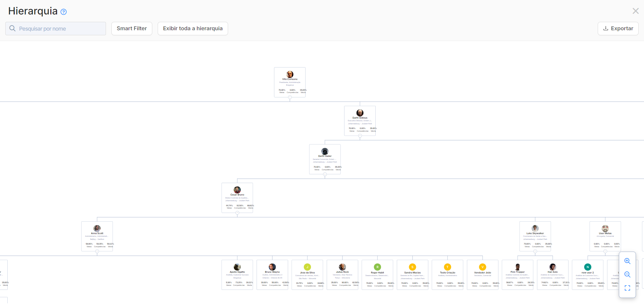
Task: Click Vendedor João's V avatar
Action: tap(482, 267)
